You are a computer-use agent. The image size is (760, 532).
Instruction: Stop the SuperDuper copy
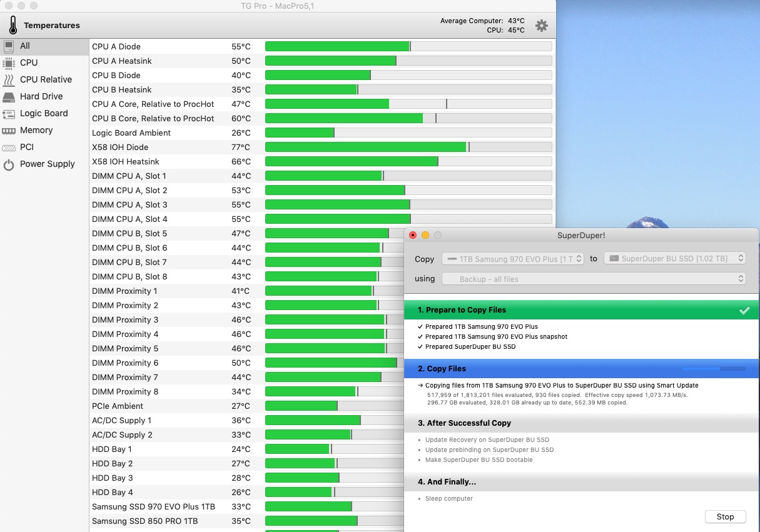[726, 516]
